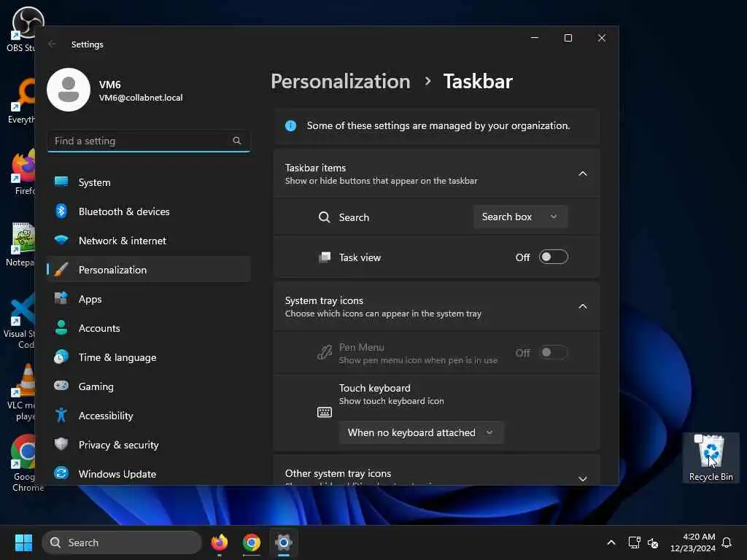Viewport: 747px width, 560px height.
Task: Select the Visual Studio Code desktop shortcut
Action: pyautogui.click(x=19, y=321)
